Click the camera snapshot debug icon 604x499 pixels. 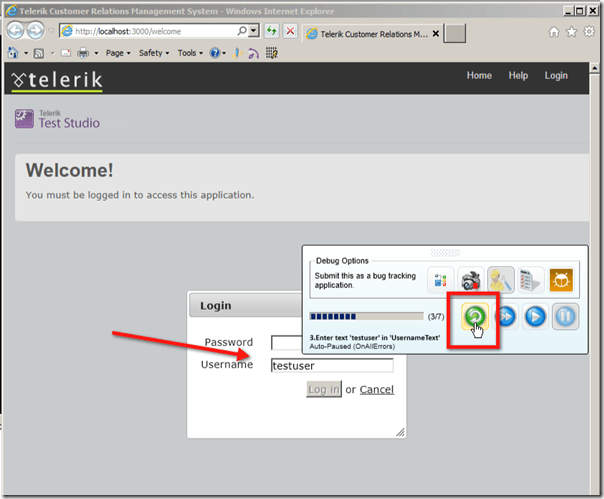pyautogui.click(x=471, y=280)
